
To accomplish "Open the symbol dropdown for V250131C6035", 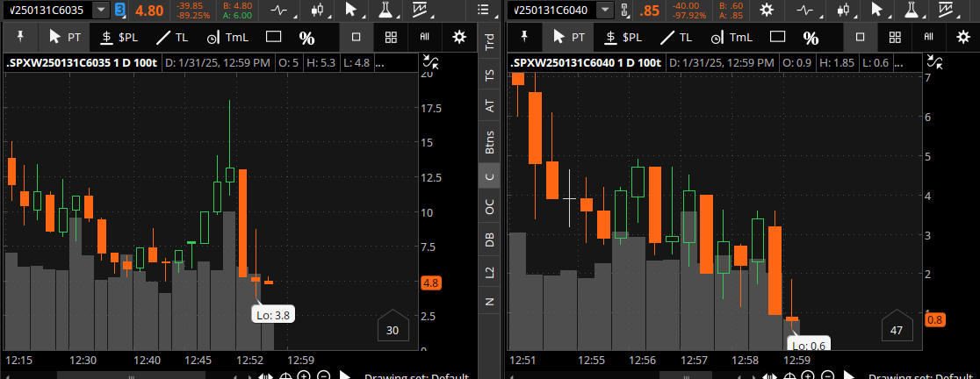I will pos(102,10).
